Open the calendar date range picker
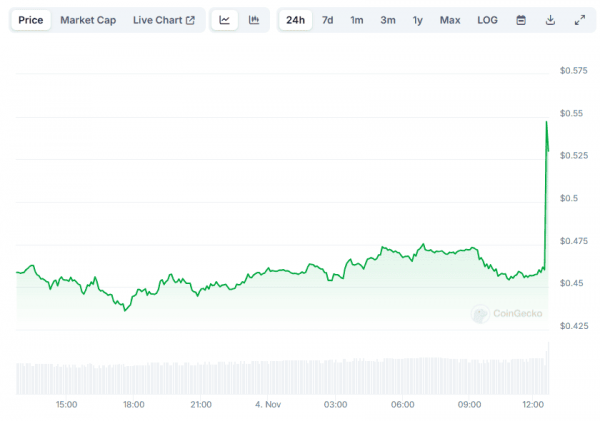Image resolution: width=600 pixels, height=421 pixels. (x=521, y=20)
